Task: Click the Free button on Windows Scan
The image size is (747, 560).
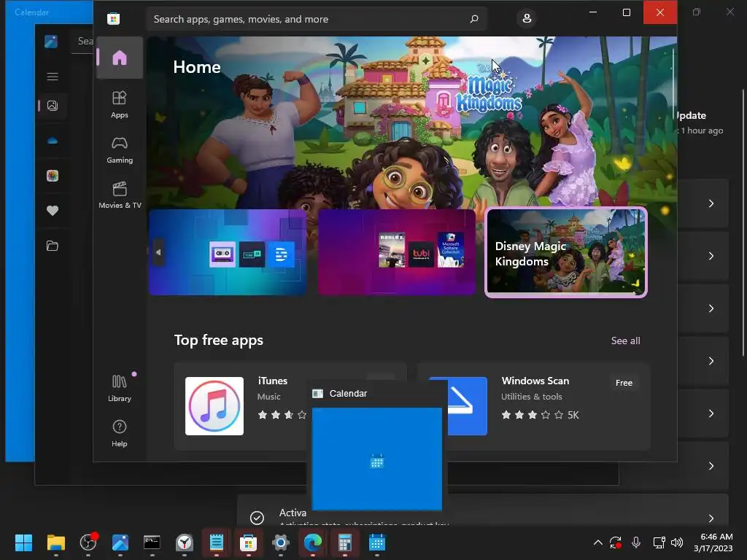Action: (x=624, y=383)
